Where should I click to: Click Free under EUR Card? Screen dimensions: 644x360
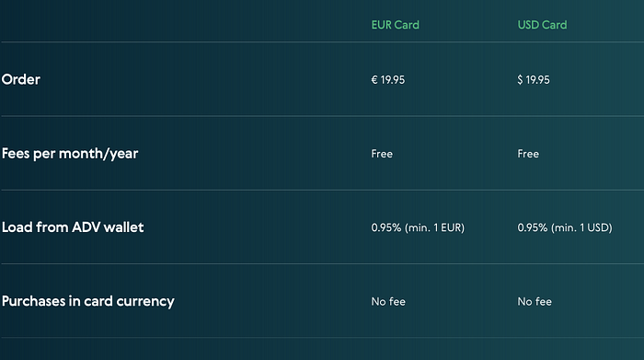382,154
